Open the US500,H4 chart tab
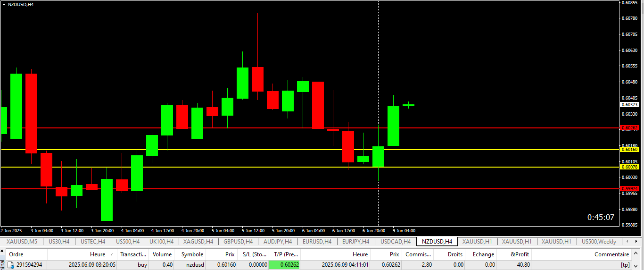 tap(127, 242)
